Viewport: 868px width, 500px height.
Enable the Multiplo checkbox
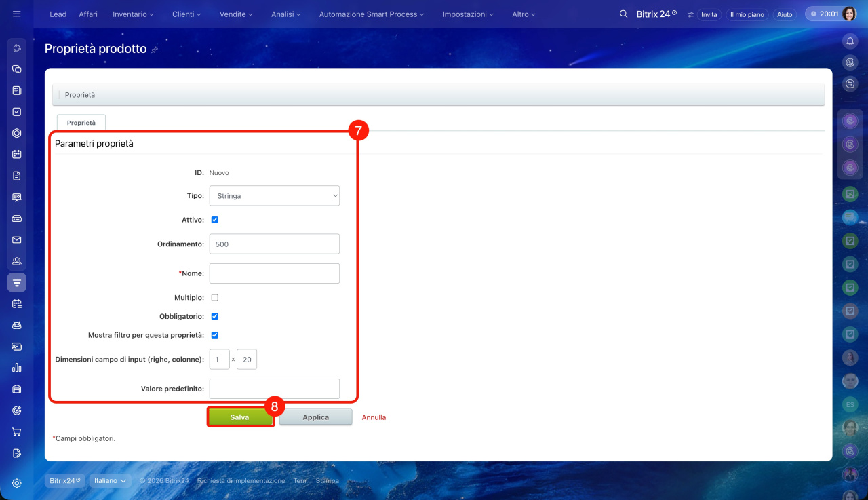click(x=215, y=297)
